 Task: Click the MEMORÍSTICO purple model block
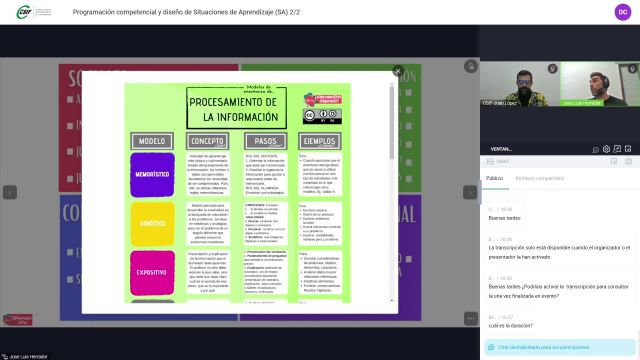click(152, 175)
